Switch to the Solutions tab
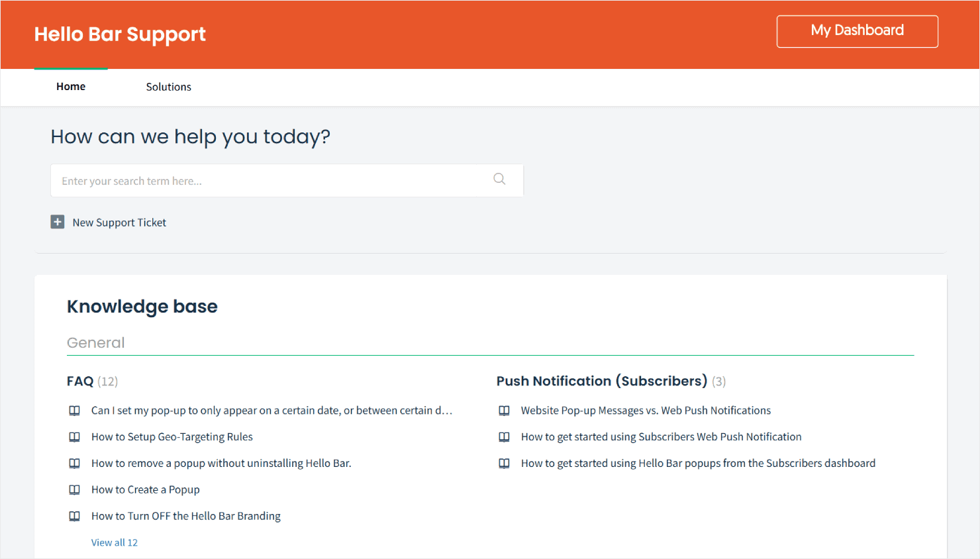Screen dimensions: 980x559 coord(168,87)
